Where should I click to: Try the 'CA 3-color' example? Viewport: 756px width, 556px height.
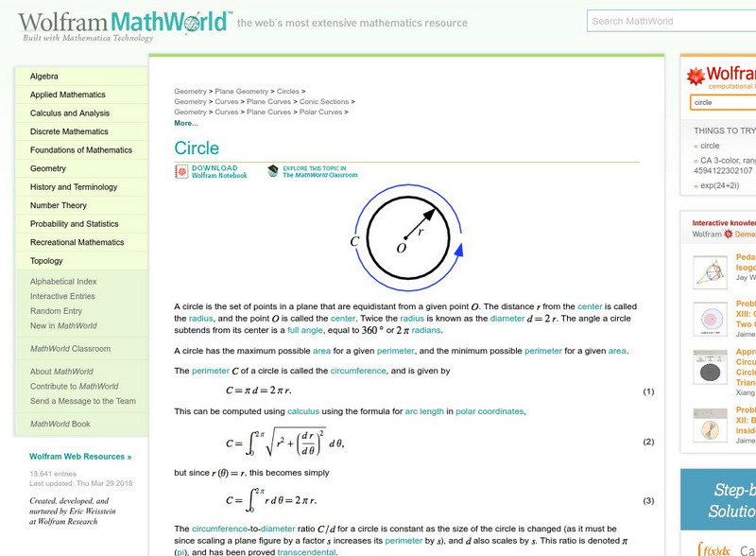click(x=725, y=165)
